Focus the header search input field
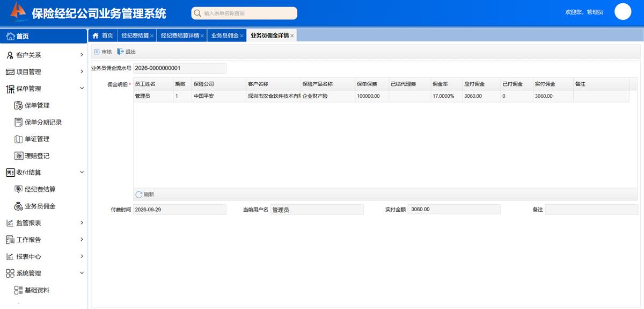Viewport: 644px width, 309px height. (244, 13)
